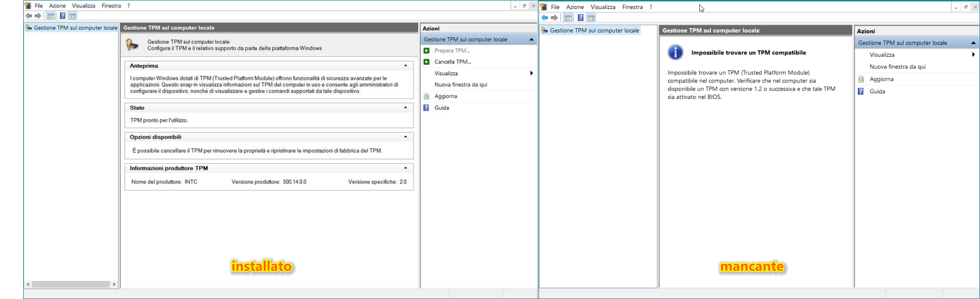This screenshot has height=299, width=980.
Task: Click Aggiorna refresh icon in right window
Action: click(861, 79)
